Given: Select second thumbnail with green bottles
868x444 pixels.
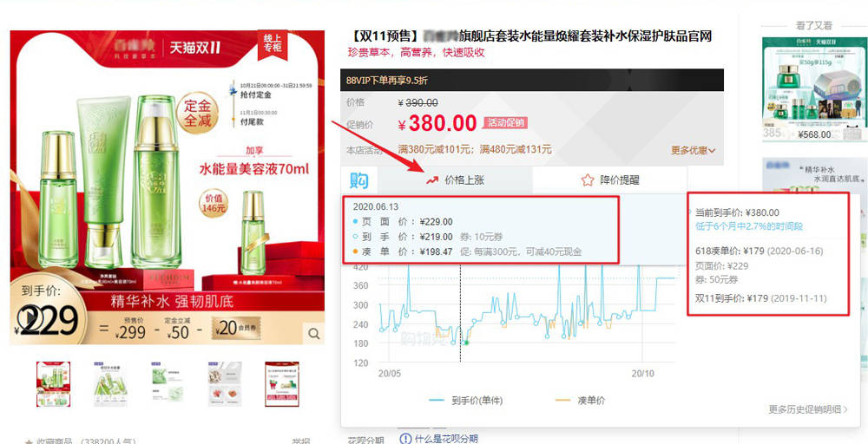Looking at the screenshot, I should pos(110,384).
